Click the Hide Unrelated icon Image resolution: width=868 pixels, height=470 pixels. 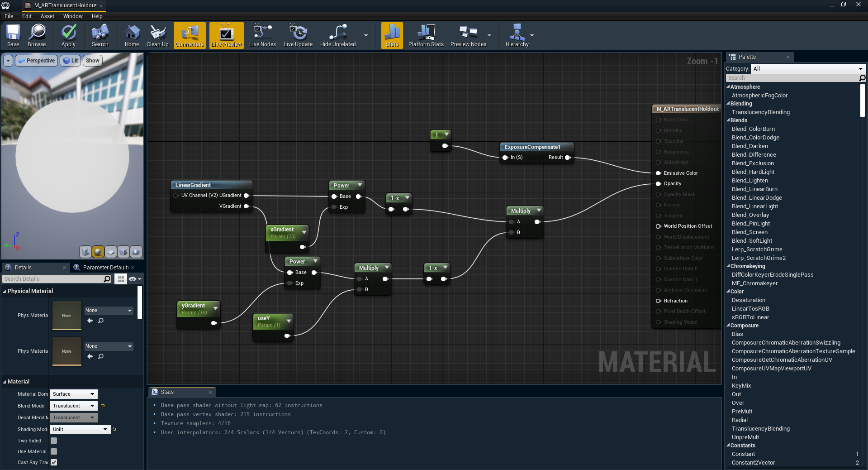(x=338, y=35)
